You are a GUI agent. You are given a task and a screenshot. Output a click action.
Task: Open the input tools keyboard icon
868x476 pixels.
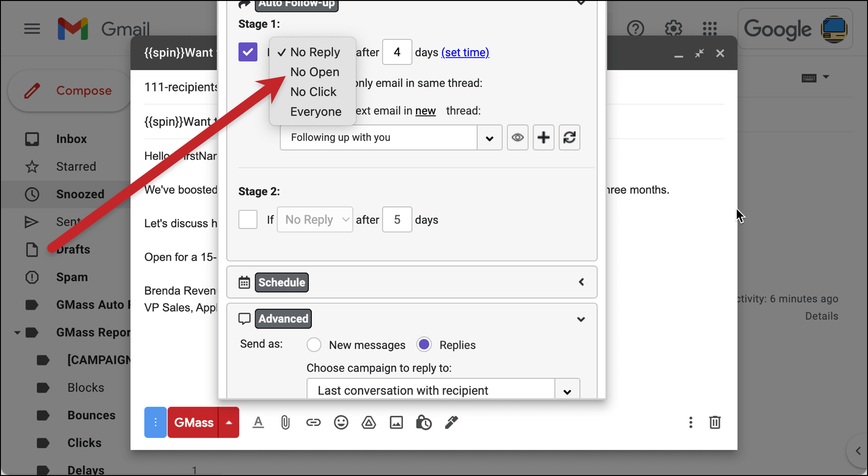(809, 78)
